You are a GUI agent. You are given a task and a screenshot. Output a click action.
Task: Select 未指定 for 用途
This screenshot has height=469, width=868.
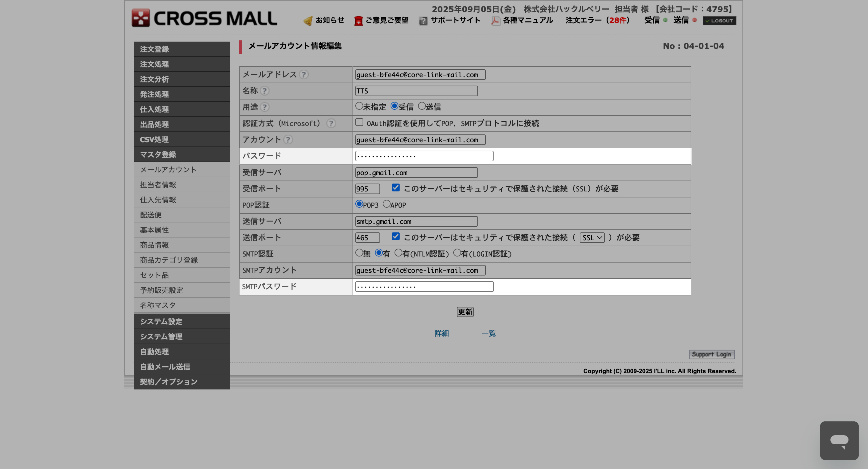coord(359,106)
